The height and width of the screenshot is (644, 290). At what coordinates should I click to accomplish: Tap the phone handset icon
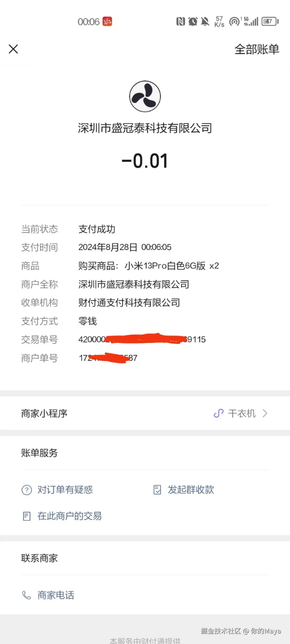(26, 595)
